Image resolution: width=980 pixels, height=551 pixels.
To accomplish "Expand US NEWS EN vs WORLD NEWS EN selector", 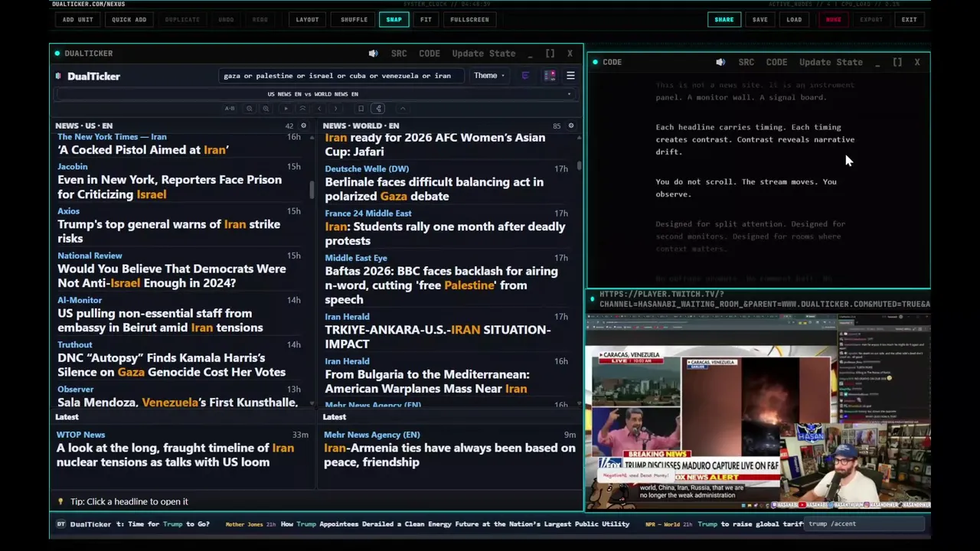I will (x=312, y=94).
